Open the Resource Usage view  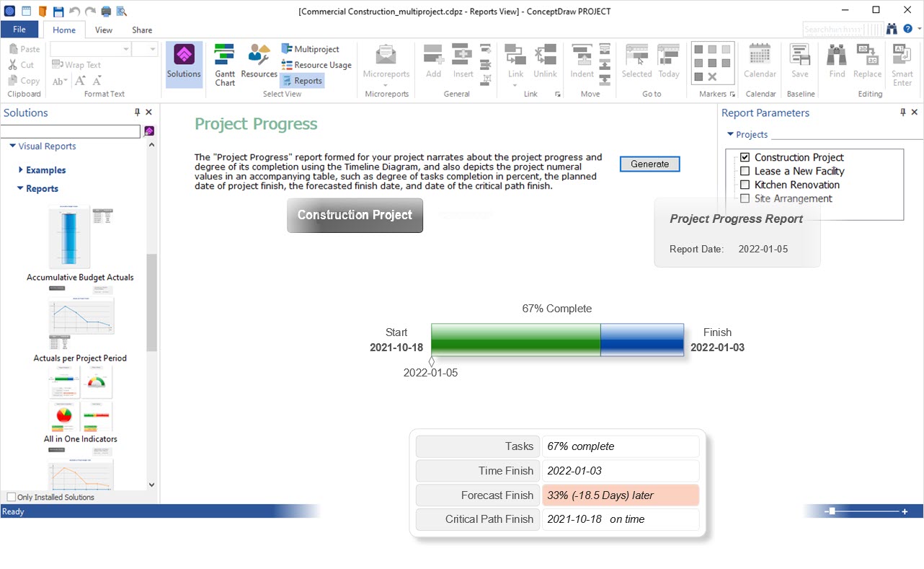[316, 65]
